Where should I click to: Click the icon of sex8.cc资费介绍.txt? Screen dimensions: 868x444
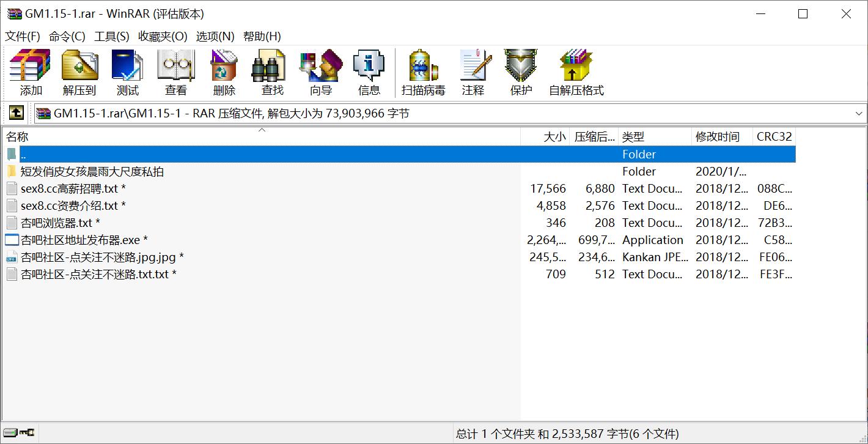[12, 205]
